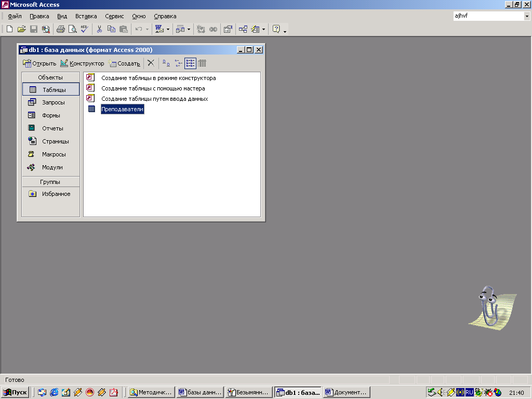Click the Script editor toolbar icon
Viewport: 532px width, 399px height.
[213, 29]
